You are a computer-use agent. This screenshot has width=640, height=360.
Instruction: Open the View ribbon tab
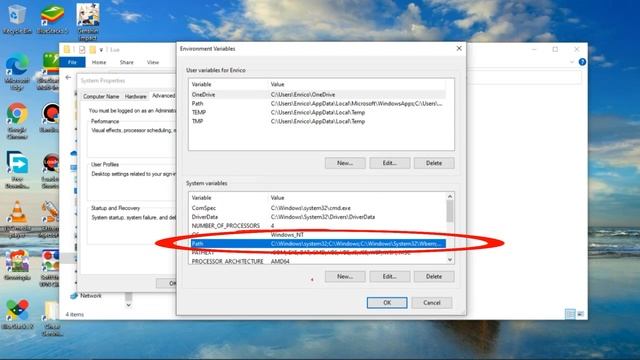[x=153, y=62]
